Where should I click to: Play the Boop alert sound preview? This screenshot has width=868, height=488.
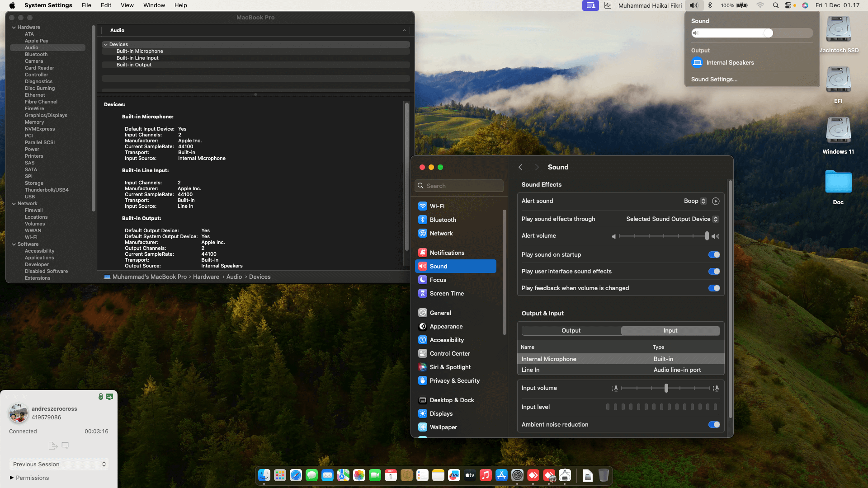(x=715, y=201)
